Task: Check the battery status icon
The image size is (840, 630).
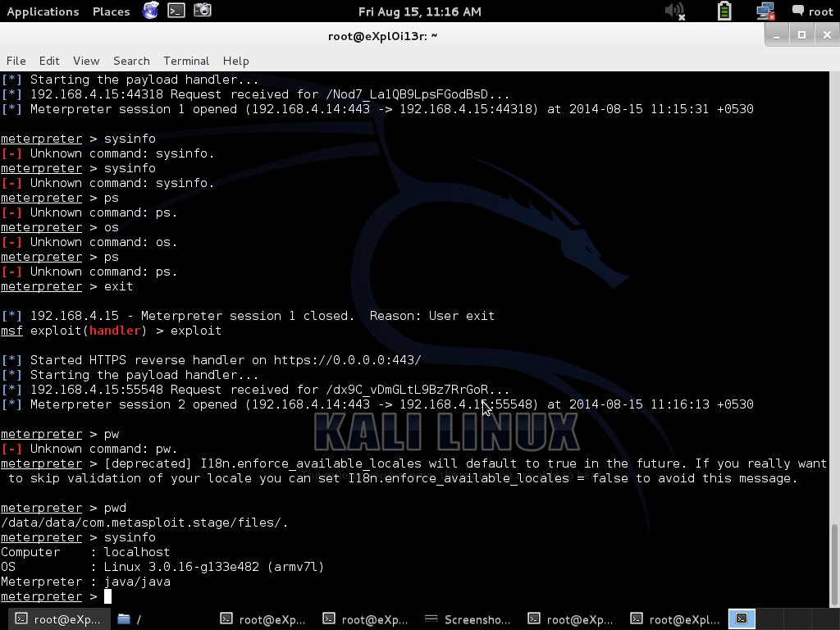Action: [x=724, y=11]
